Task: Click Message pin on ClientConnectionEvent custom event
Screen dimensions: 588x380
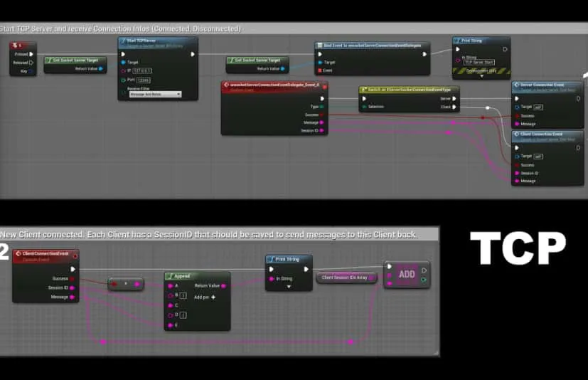Action: (x=72, y=297)
